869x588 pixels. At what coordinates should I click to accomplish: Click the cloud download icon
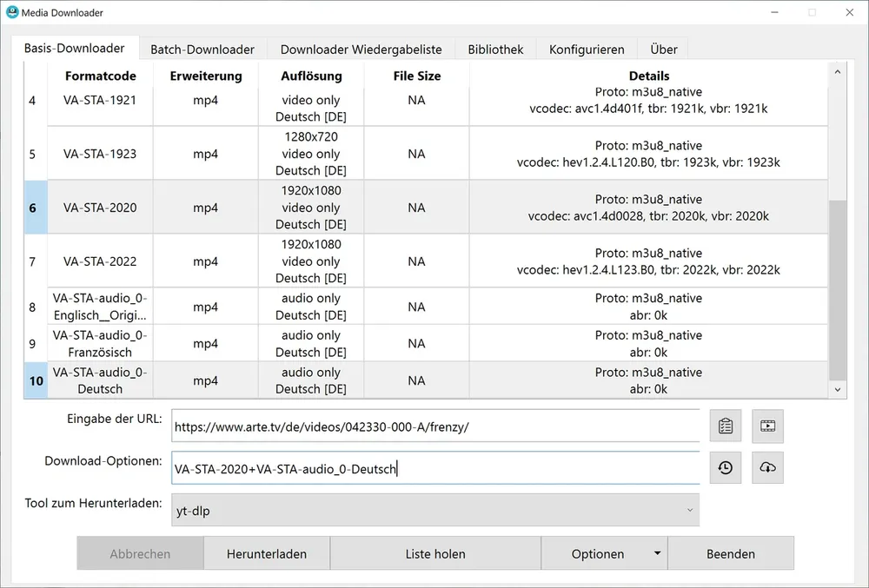767,468
